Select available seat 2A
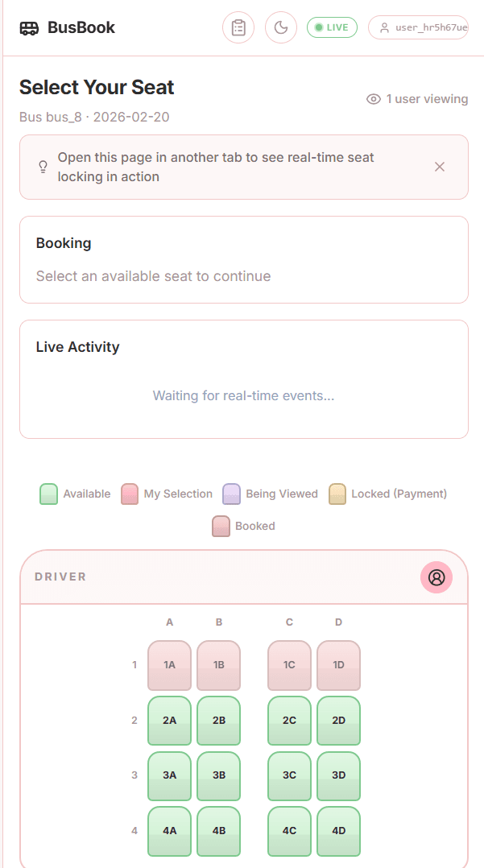The height and width of the screenshot is (868, 484). coord(169,721)
